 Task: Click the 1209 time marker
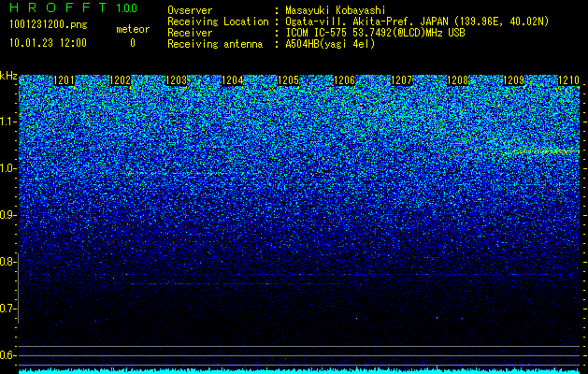point(513,80)
